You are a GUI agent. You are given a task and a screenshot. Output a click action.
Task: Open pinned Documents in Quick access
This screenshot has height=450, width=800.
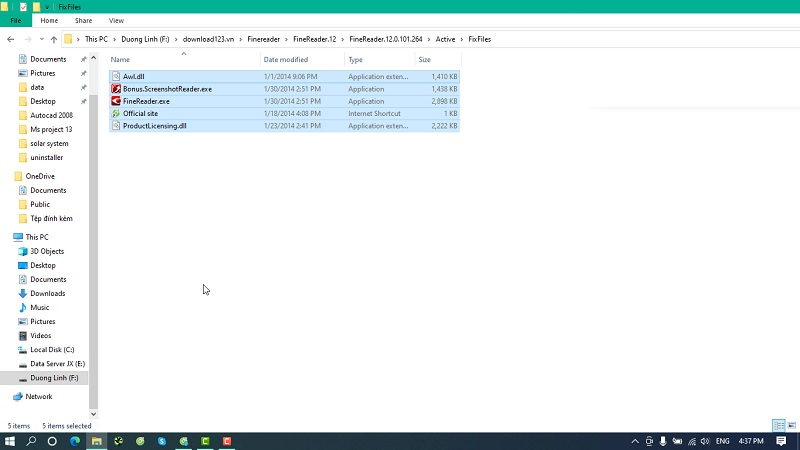48,59
